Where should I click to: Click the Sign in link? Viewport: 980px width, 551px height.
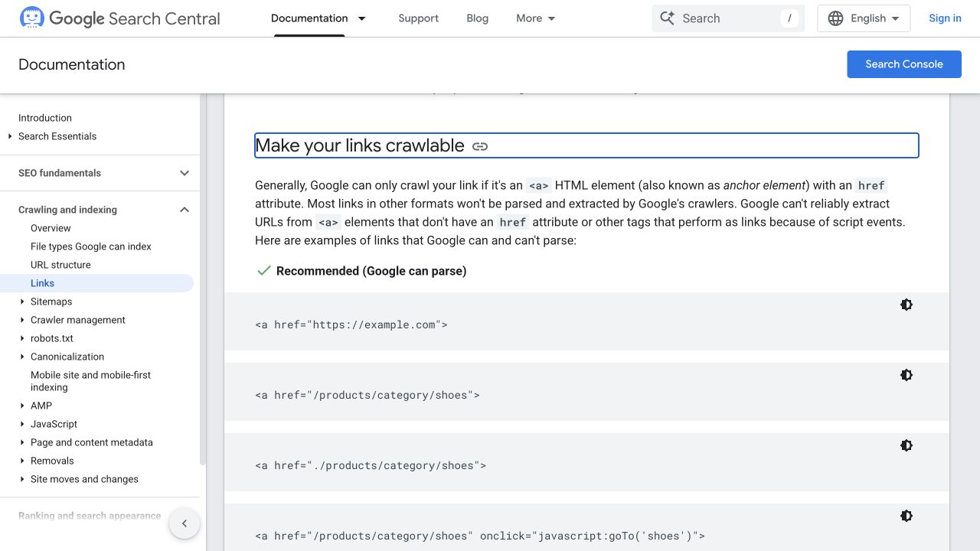[x=945, y=18]
